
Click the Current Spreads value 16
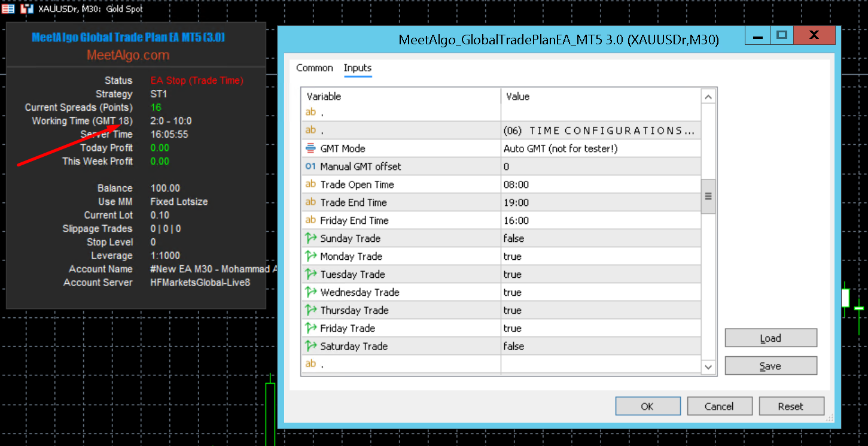tap(156, 107)
